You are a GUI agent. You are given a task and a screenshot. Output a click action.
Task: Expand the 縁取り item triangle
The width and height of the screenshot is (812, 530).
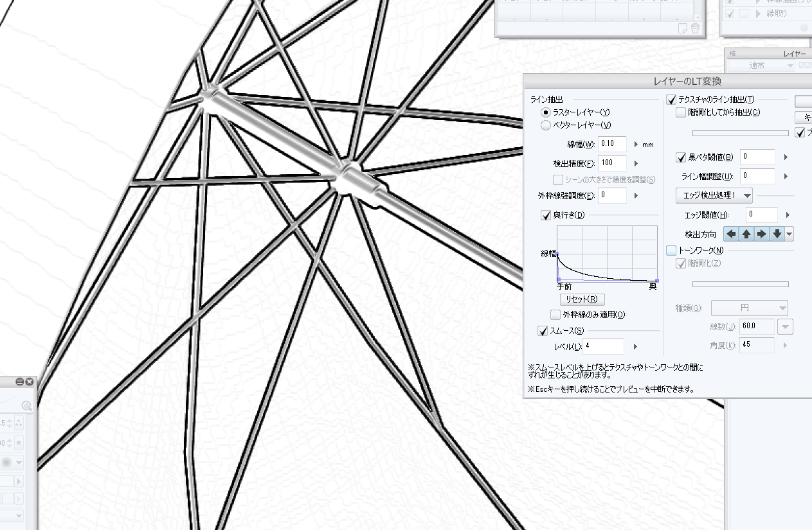(759, 13)
